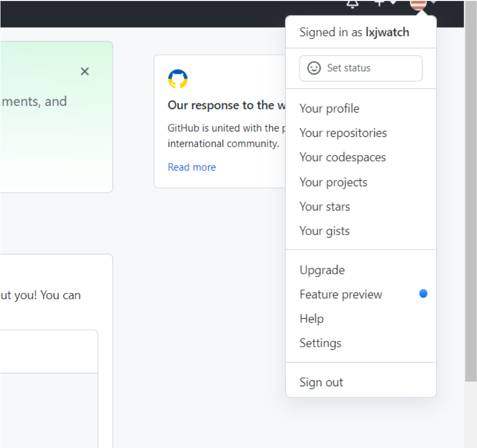Screen dimensions: 477x448
Task: Sign out of the account
Action: pyautogui.click(x=321, y=382)
